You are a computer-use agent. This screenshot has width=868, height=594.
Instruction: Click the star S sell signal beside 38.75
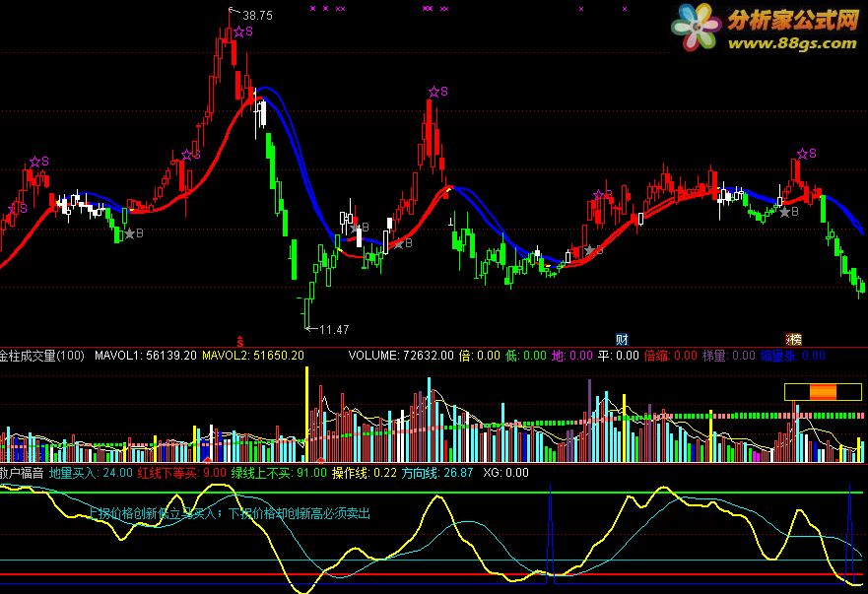pos(243,32)
